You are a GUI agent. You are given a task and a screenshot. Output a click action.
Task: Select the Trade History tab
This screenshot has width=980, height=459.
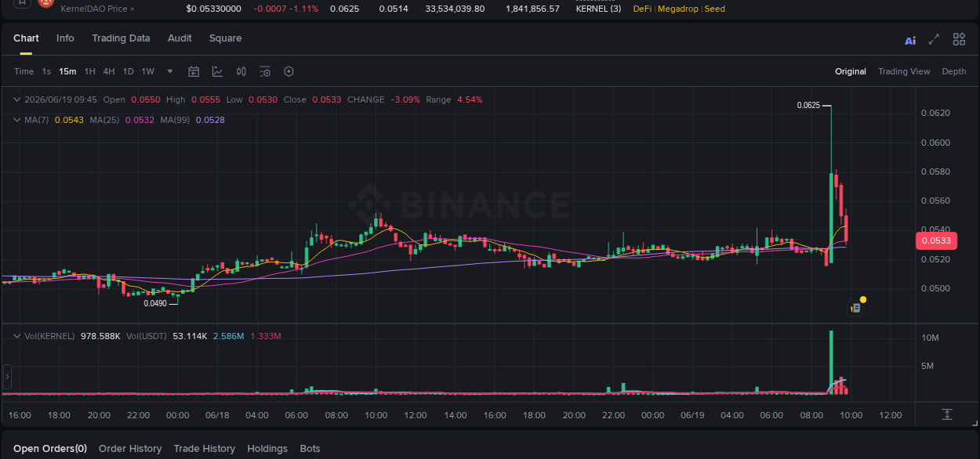click(204, 449)
